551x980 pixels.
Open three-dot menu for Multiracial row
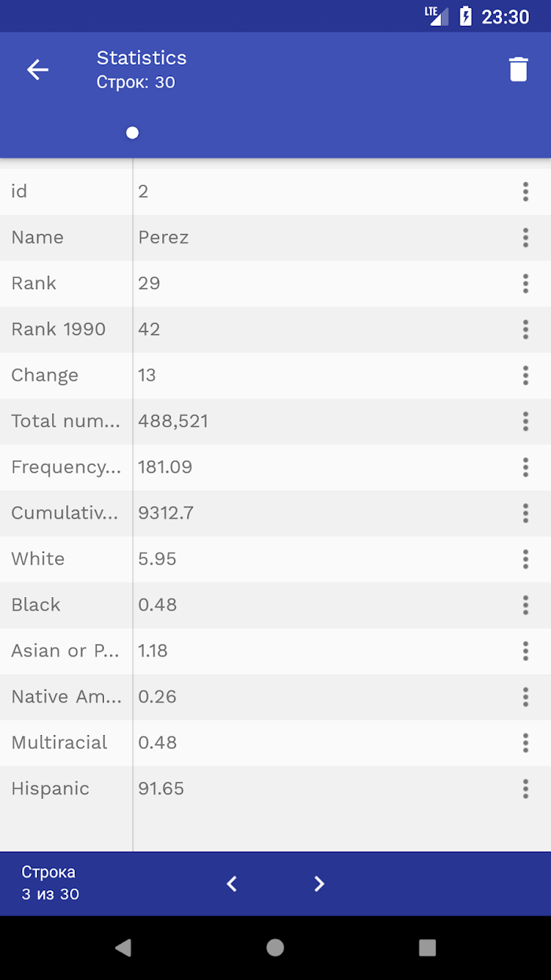(525, 743)
